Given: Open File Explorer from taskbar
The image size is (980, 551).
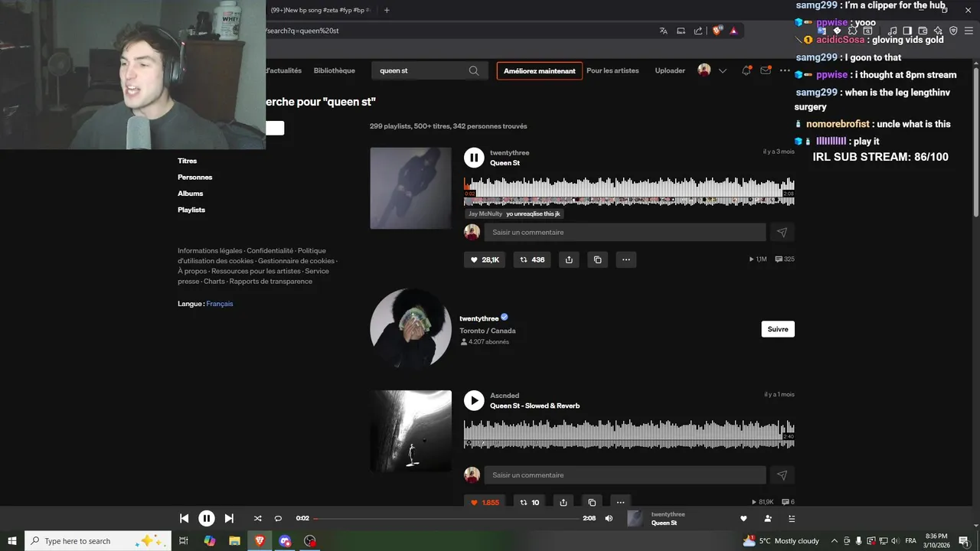Looking at the screenshot, I should click(x=234, y=541).
